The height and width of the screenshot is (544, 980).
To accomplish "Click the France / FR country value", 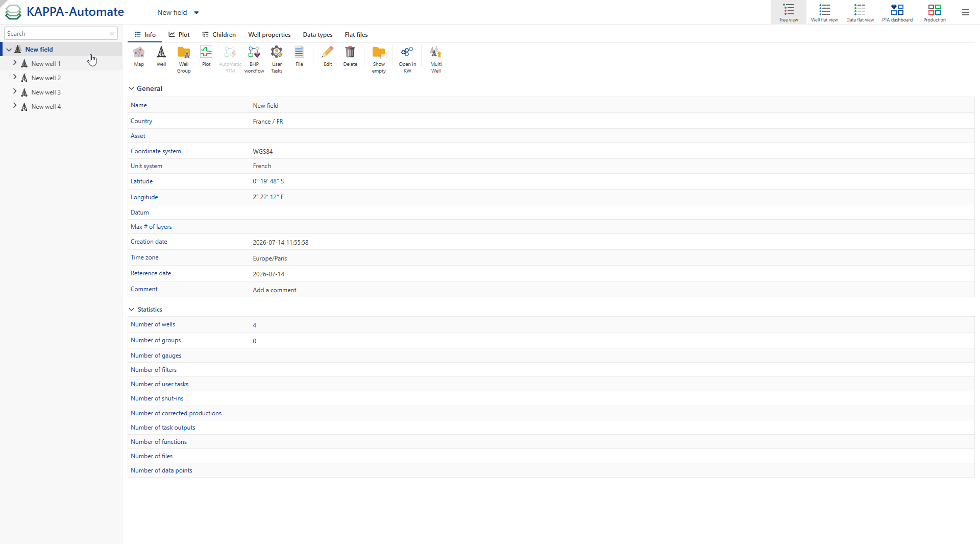I will click(x=268, y=122).
